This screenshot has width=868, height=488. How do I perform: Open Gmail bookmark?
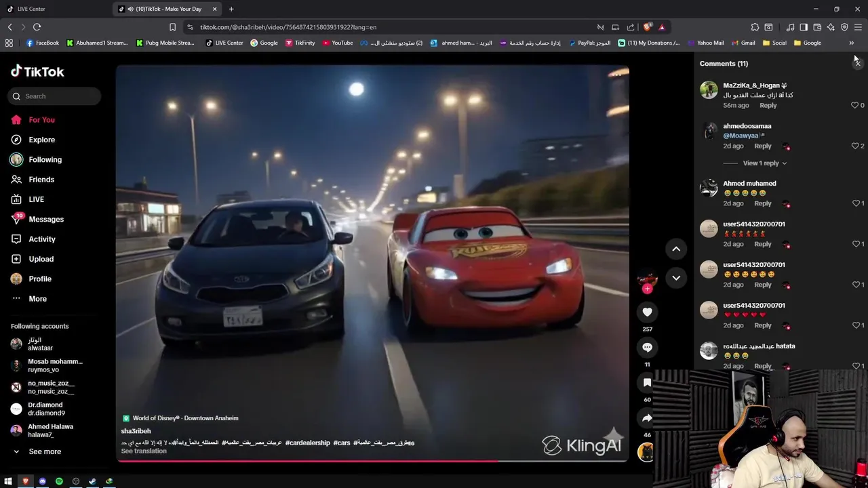743,43
